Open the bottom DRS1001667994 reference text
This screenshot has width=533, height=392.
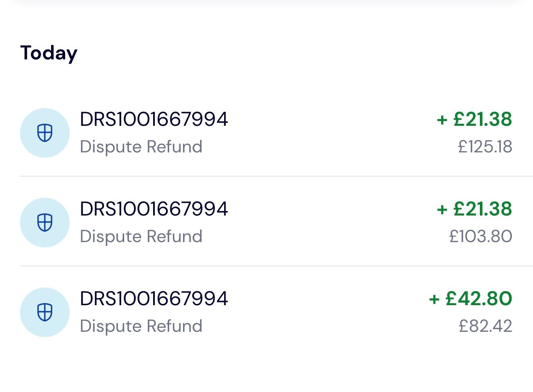pyautogui.click(x=154, y=299)
